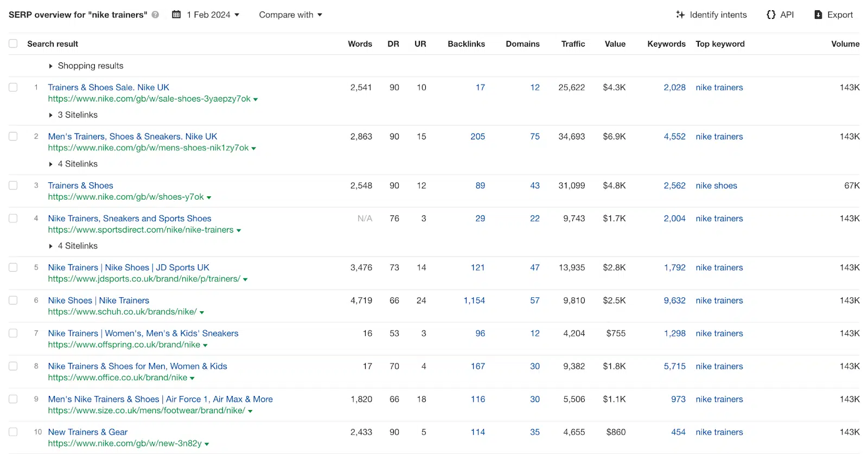Click backlinks value 1,154

(474, 300)
